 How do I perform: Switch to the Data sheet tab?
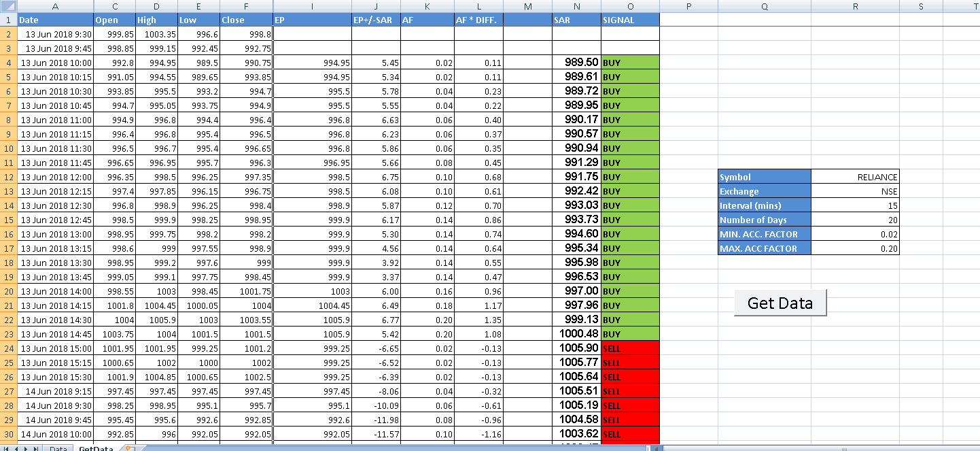coord(58,448)
